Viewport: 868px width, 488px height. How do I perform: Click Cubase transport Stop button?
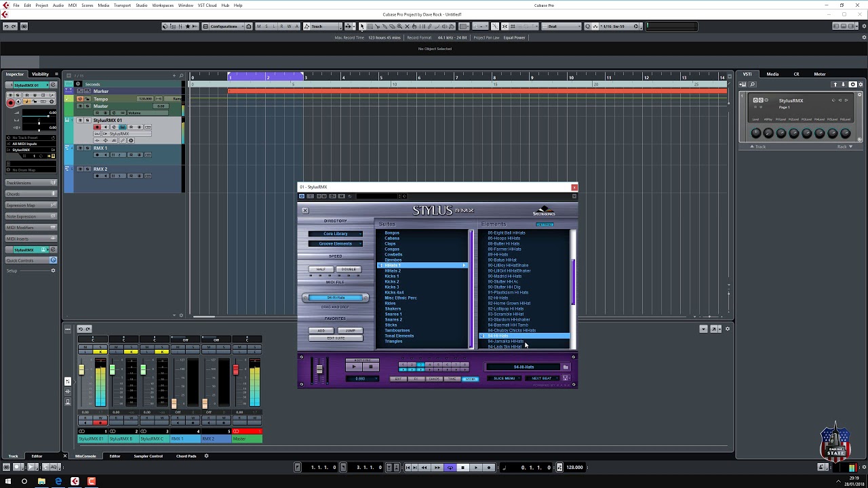pos(462,467)
